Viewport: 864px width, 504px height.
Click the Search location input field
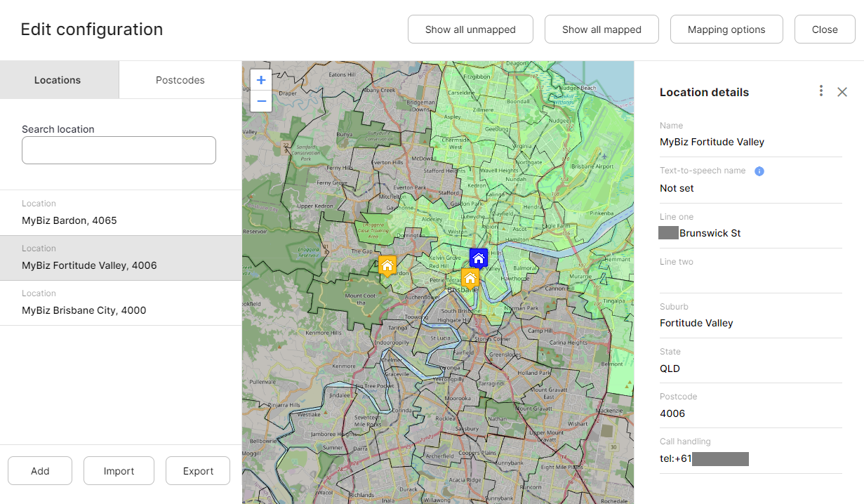119,150
